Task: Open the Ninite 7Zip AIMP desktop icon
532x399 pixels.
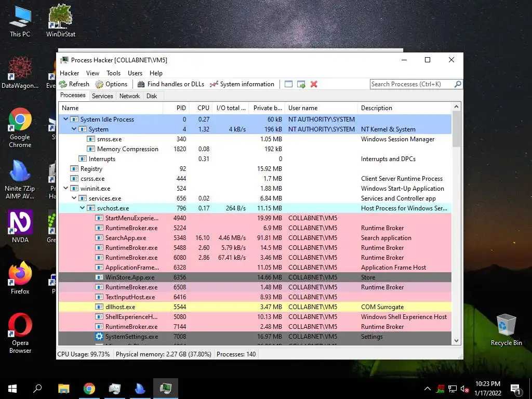Action: coord(20,179)
